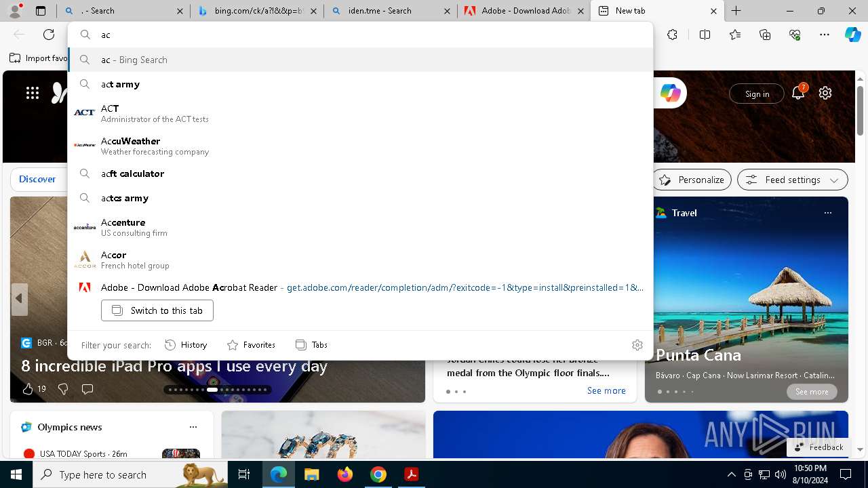Open Collections toolbar icon
Screen dimensions: 868x488
click(x=765, y=35)
